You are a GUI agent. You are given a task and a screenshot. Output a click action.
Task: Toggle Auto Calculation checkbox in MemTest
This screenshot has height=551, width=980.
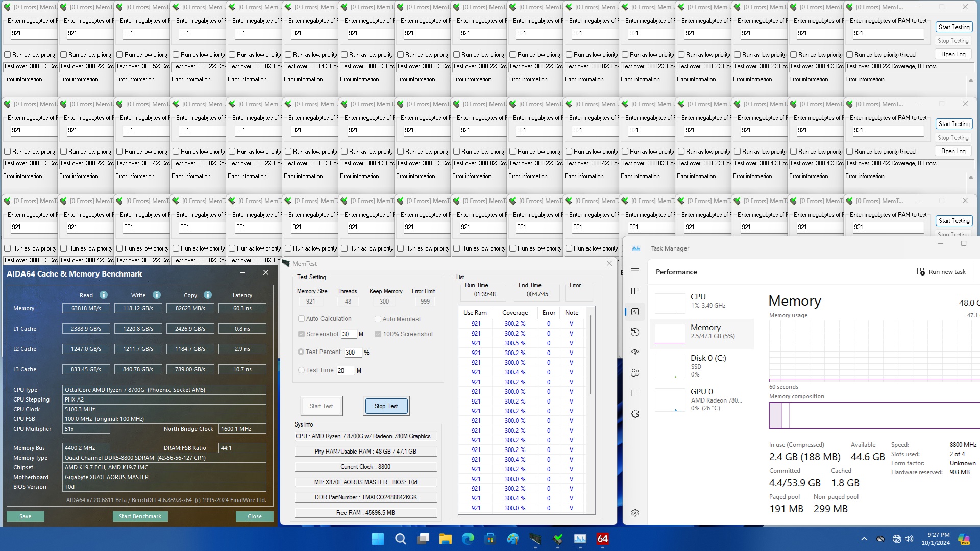coord(302,319)
